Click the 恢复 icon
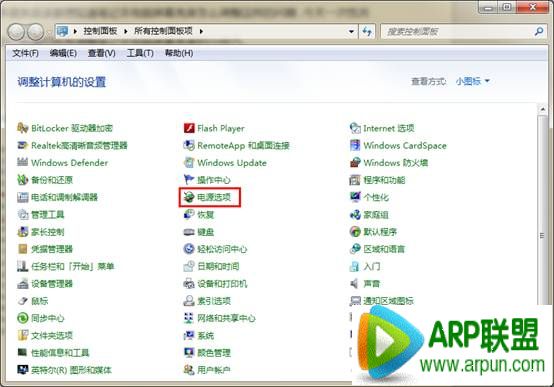 189,215
